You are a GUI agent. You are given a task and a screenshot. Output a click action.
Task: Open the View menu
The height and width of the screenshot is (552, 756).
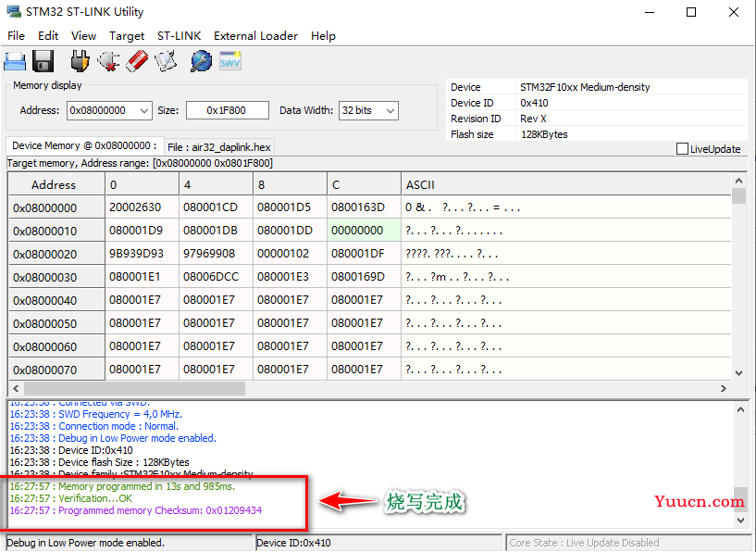pyautogui.click(x=83, y=36)
